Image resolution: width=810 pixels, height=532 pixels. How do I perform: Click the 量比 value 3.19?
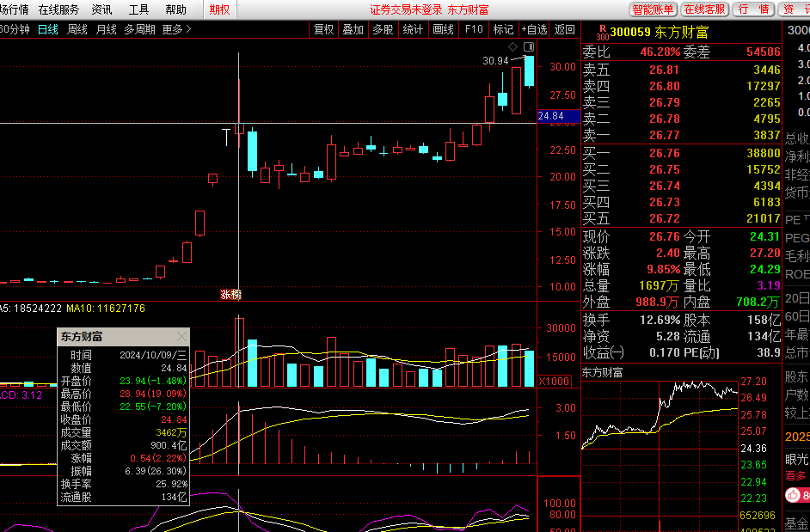click(770, 285)
